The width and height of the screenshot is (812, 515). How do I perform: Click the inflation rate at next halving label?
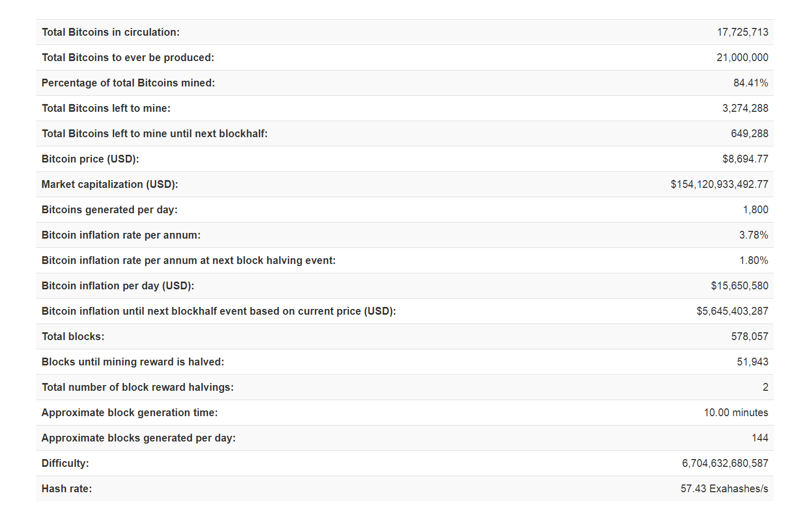coord(188,260)
